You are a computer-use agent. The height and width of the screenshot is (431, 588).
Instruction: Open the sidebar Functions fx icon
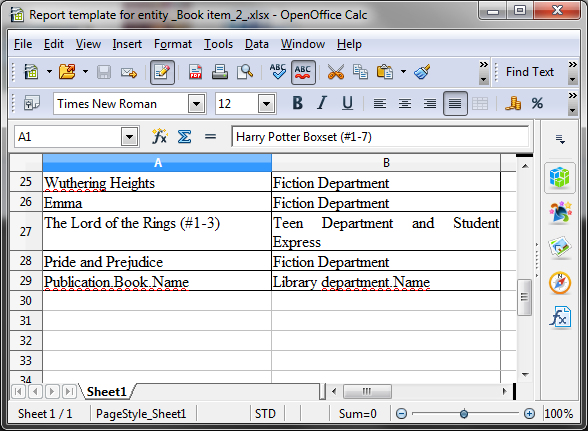pos(560,317)
